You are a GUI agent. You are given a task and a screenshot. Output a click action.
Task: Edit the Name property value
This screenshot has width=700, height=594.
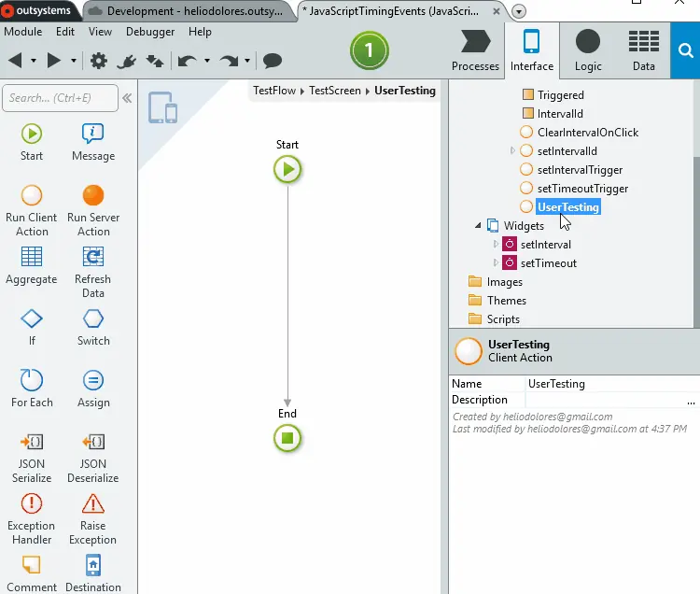coord(611,384)
